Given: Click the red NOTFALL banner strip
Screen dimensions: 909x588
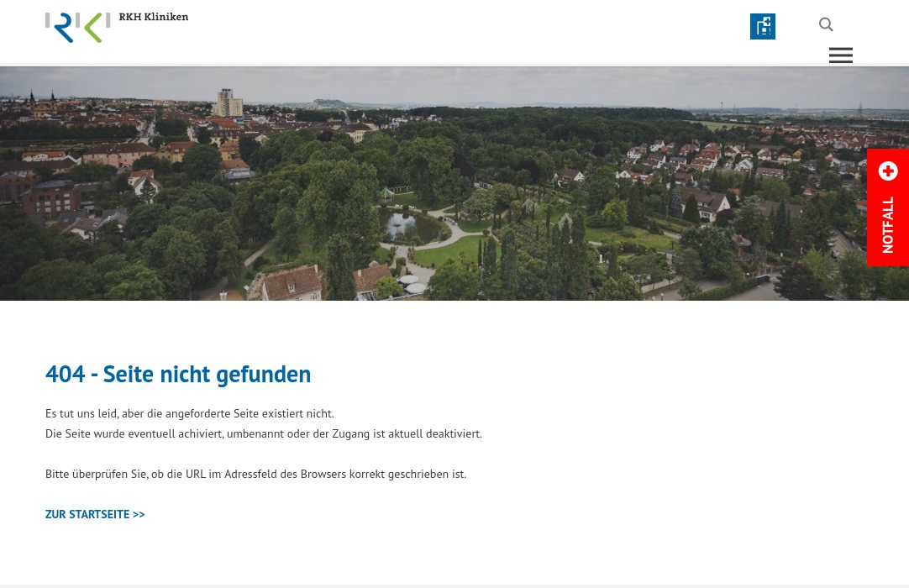Looking at the screenshot, I should (x=888, y=207).
